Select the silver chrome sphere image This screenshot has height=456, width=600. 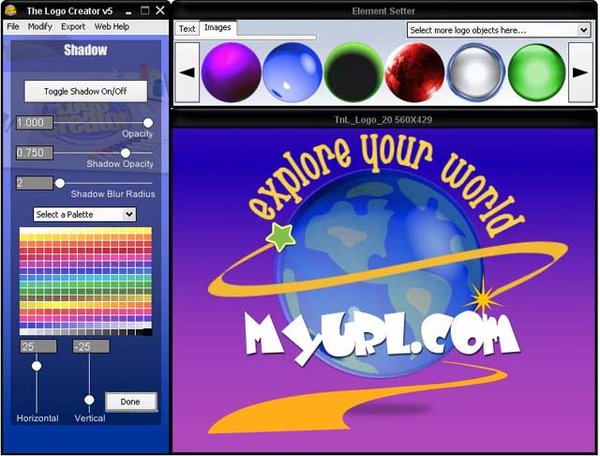click(x=476, y=72)
